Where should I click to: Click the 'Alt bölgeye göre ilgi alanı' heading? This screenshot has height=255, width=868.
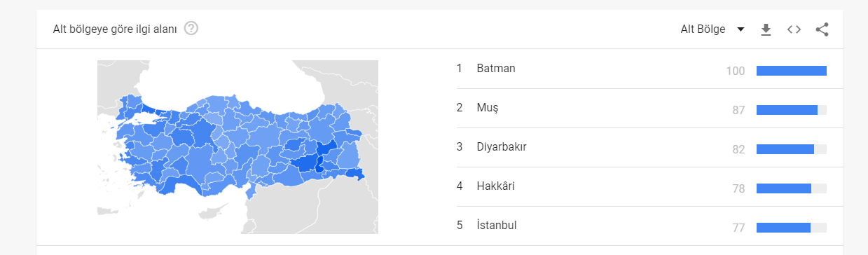[x=115, y=29]
